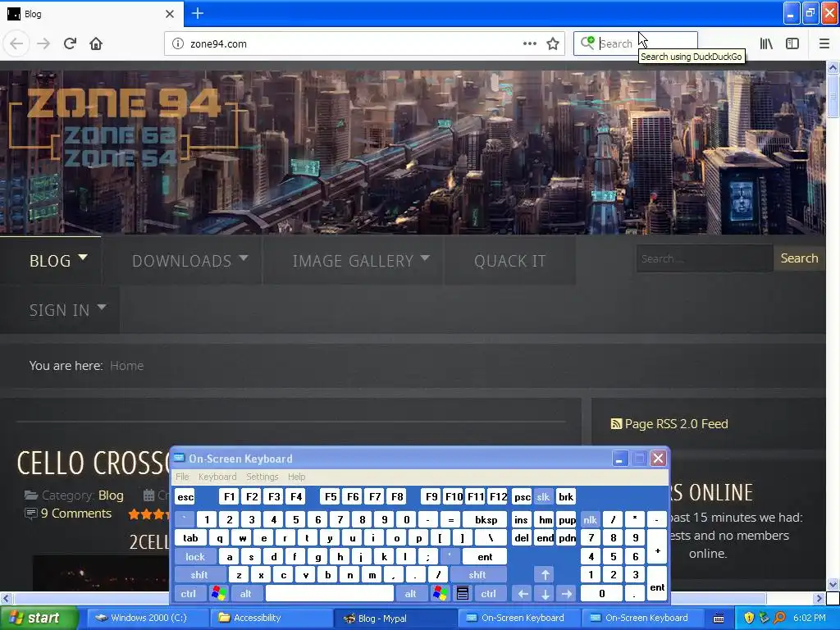This screenshot has height=630, width=840.
Task: Toggle the right alt key
Action: (411, 594)
